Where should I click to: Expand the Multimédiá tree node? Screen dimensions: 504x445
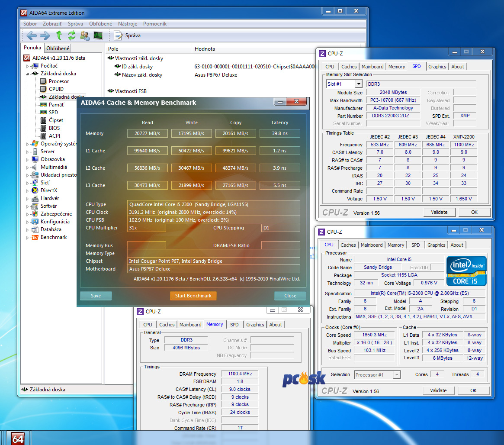point(28,167)
